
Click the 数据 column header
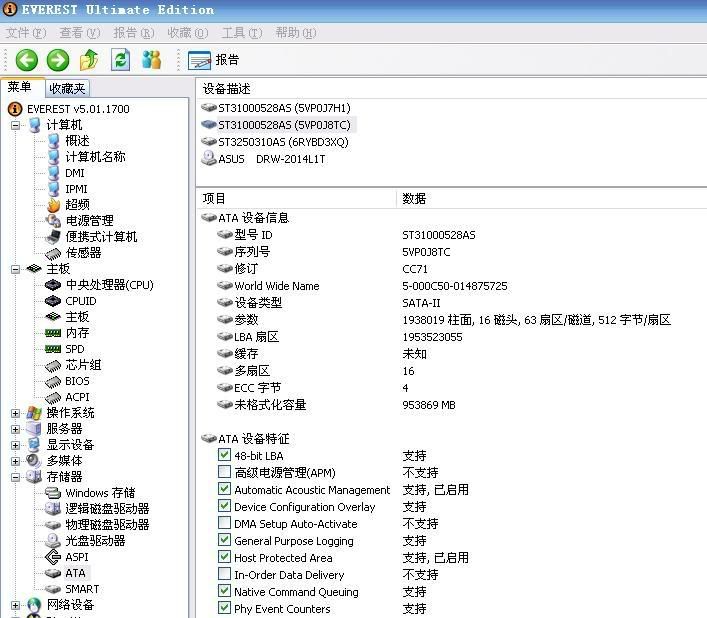(x=415, y=199)
